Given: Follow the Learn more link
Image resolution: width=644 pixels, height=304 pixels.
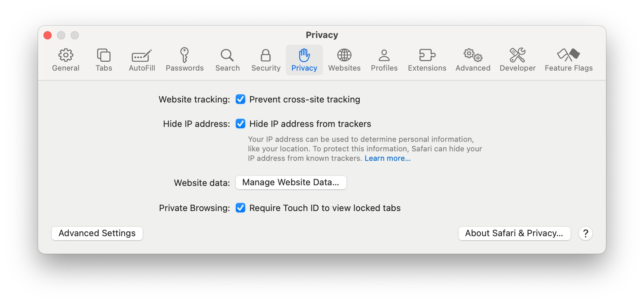Looking at the screenshot, I should tap(388, 158).
